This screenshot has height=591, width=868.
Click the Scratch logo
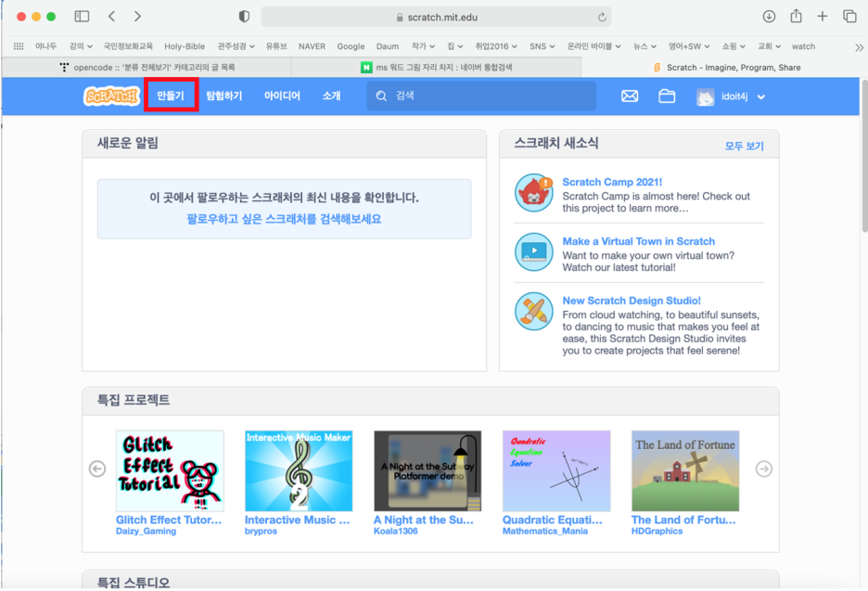pyautogui.click(x=111, y=96)
